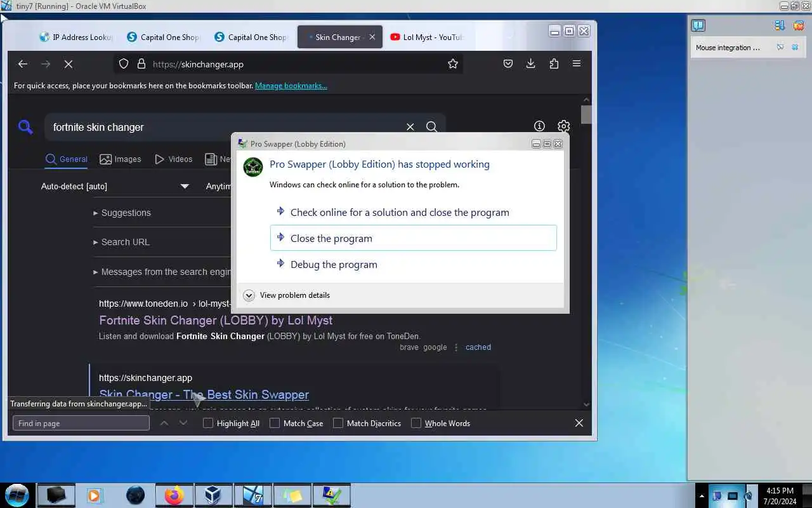Stop loading the page in Firefox
Image resolution: width=812 pixels, height=508 pixels.
click(x=69, y=63)
